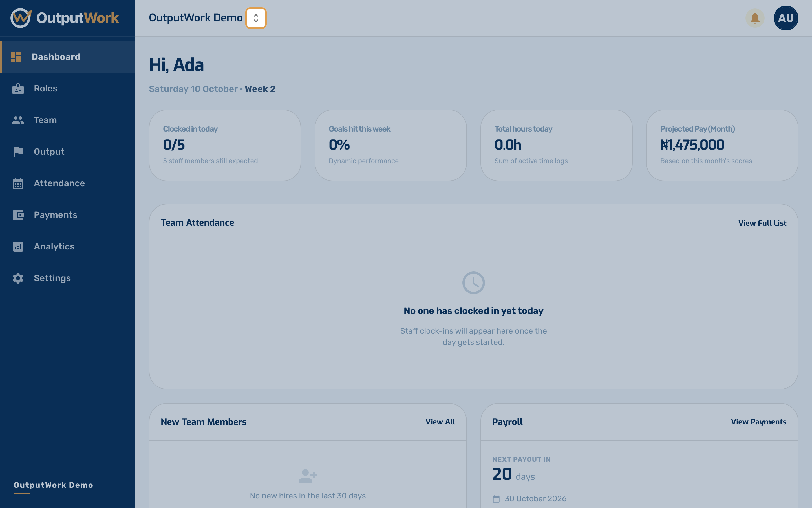Click the OutputWork logo icon
The width and height of the screenshot is (812, 508).
pos(21,18)
